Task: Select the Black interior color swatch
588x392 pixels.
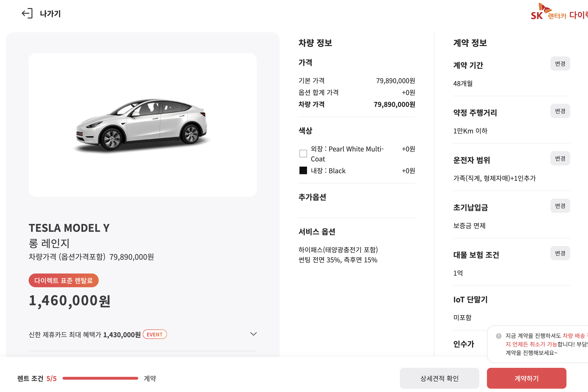Action: (303, 171)
